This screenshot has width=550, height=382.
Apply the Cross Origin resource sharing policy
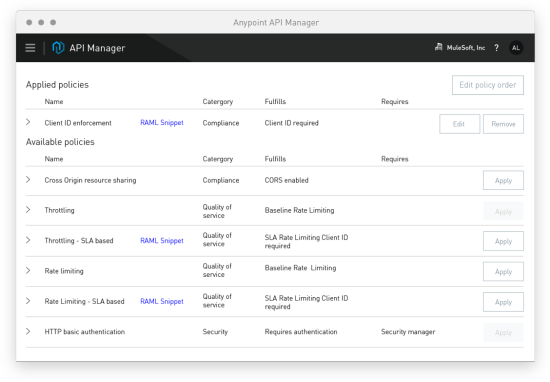pos(503,180)
